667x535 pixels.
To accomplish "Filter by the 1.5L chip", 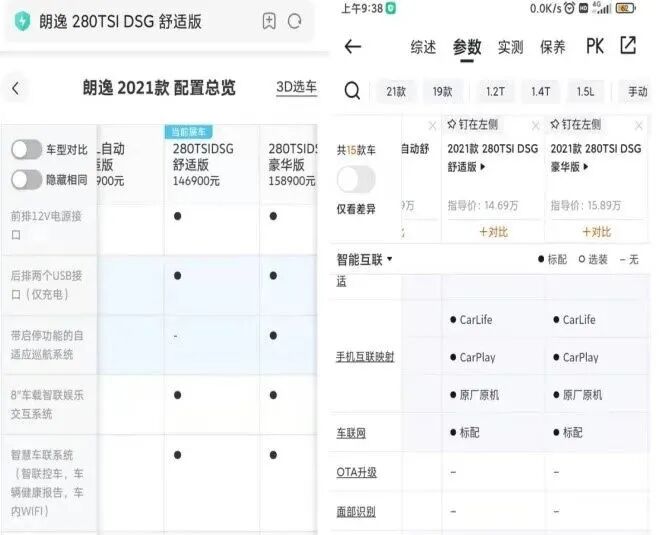I will (585, 91).
